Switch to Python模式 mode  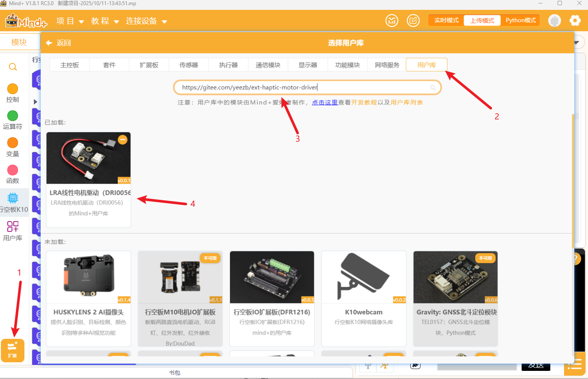click(520, 21)
